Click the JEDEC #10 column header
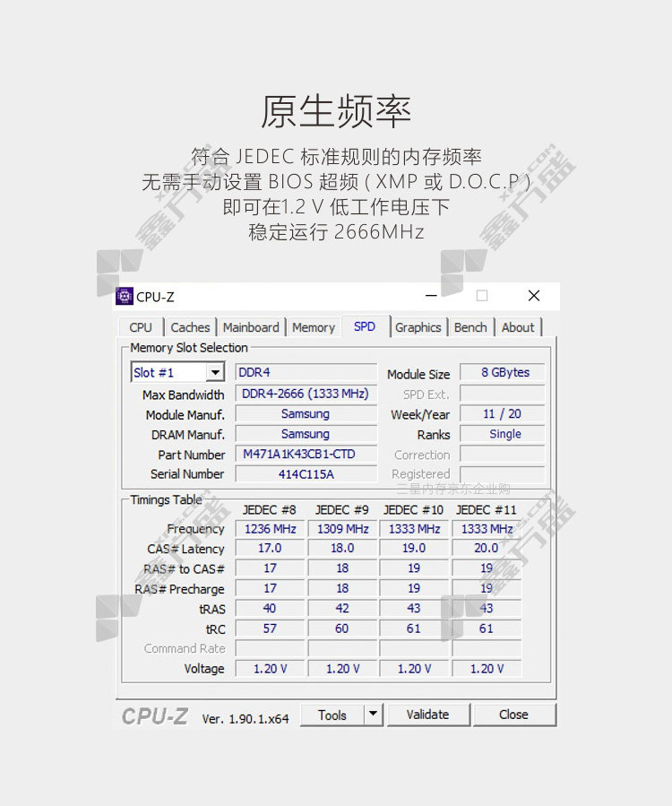The image size is (672, 806). 414,510
